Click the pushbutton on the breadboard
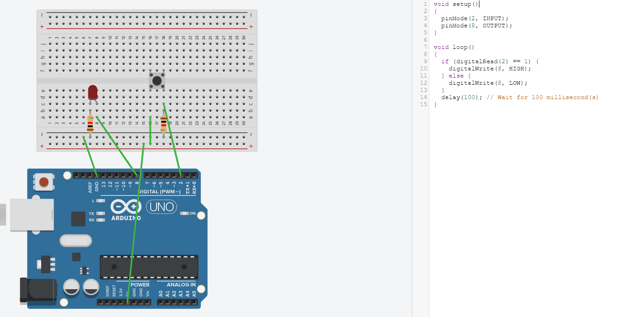Screen dimensions: 644x317 pyautogui.click(x=157, y=81)
